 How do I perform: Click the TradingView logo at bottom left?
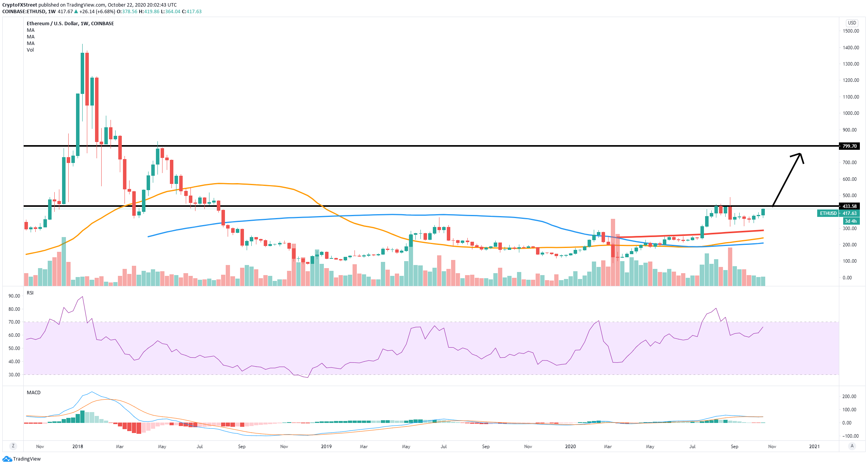[x=21, y=459]
